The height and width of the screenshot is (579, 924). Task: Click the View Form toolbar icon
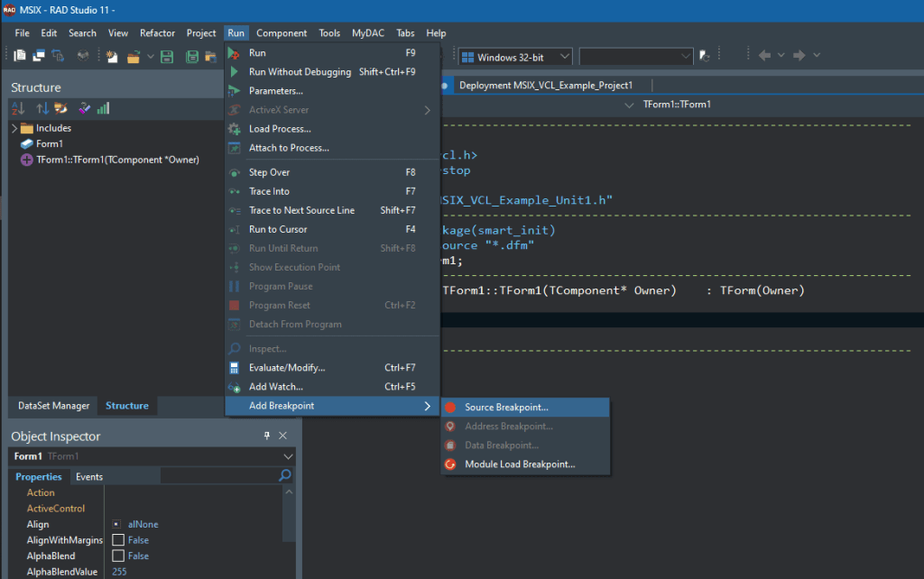tap(39, 55)
